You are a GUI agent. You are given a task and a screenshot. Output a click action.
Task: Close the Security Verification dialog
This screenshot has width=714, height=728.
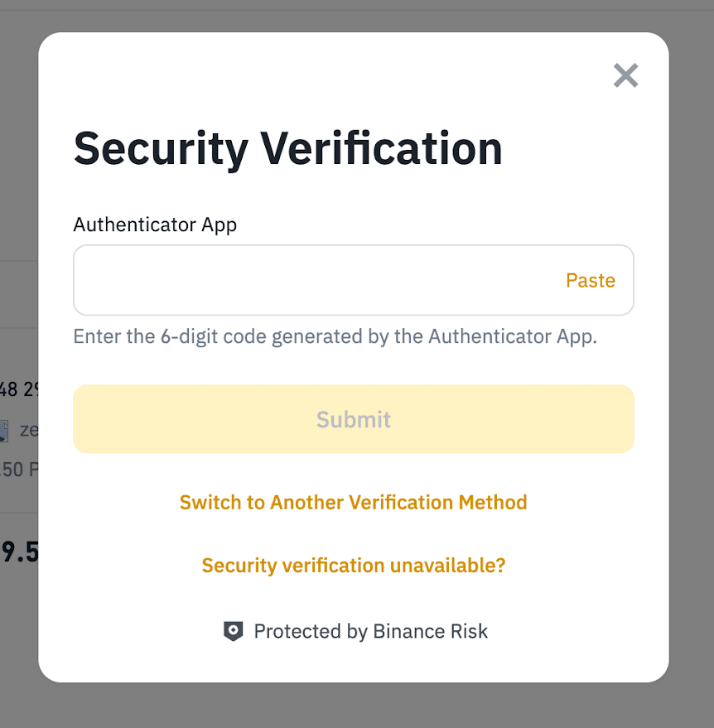625,75
